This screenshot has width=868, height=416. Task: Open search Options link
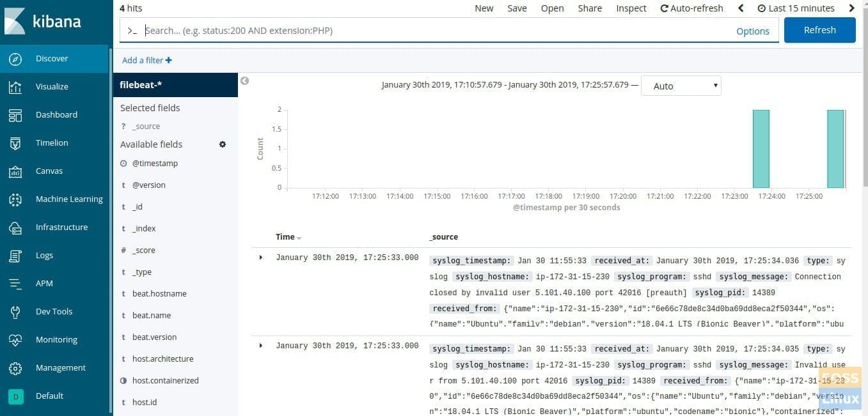[x=753, y=31]
